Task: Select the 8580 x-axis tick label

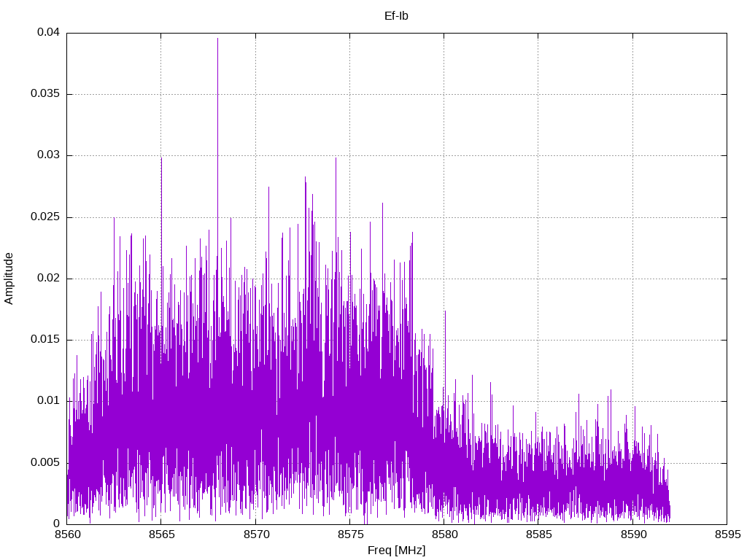Action: tap(444, 534)
